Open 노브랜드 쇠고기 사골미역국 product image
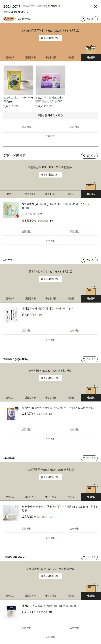Screen dimensions: 101x644 (18, 80)
